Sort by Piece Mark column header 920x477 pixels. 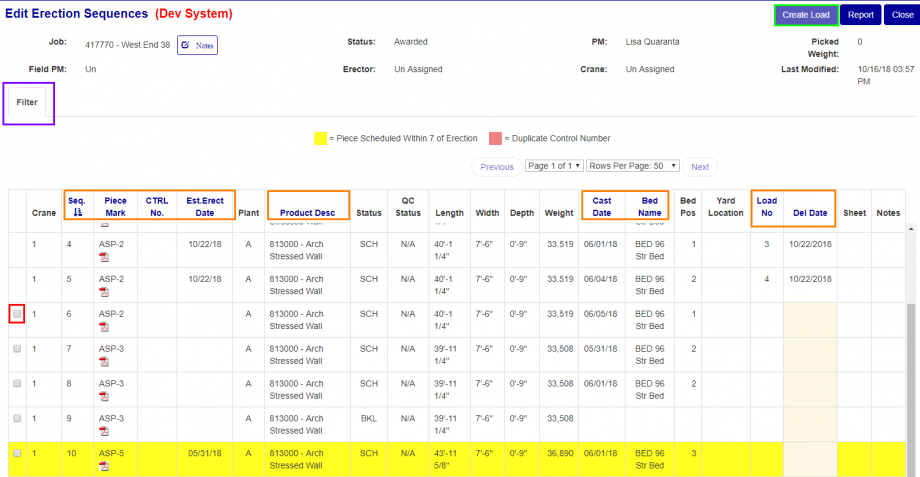point(116,207)
